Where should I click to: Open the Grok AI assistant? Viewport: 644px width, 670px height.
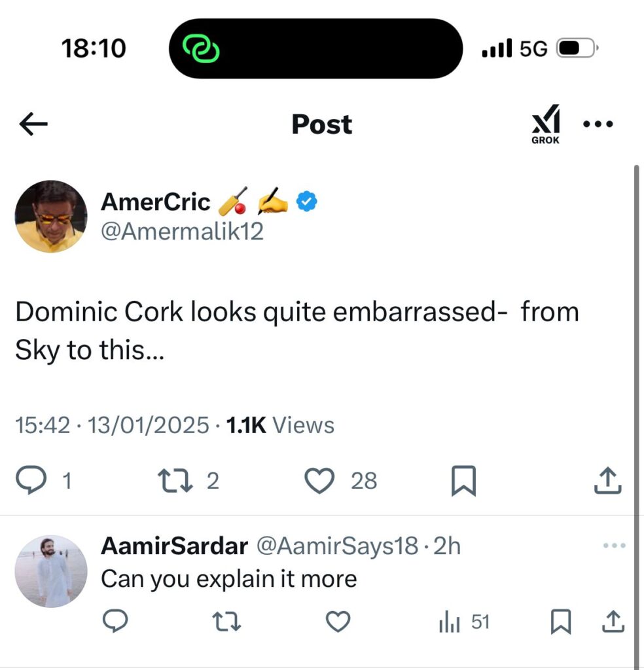point(545,124)
